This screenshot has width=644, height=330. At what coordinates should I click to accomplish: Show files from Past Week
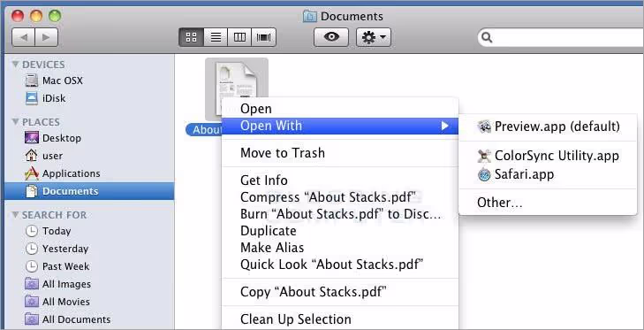[x=89, y=266]
